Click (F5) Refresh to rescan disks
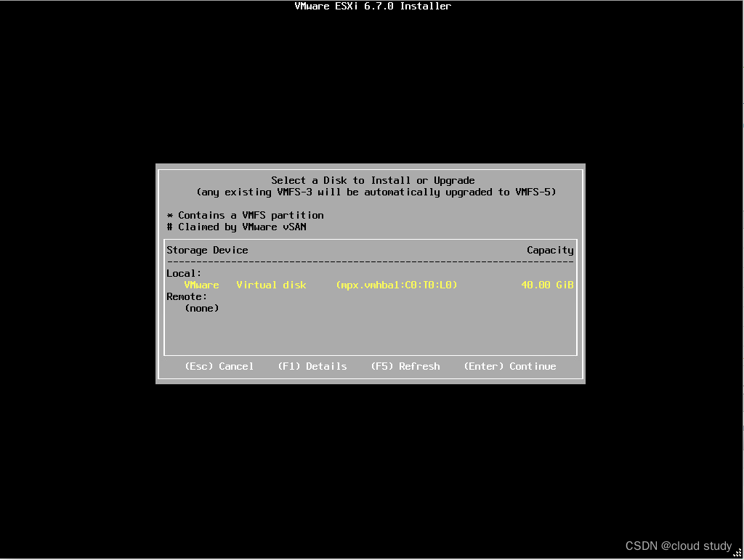The width and height of the screenshot is (744, 560). coord(405,367)
